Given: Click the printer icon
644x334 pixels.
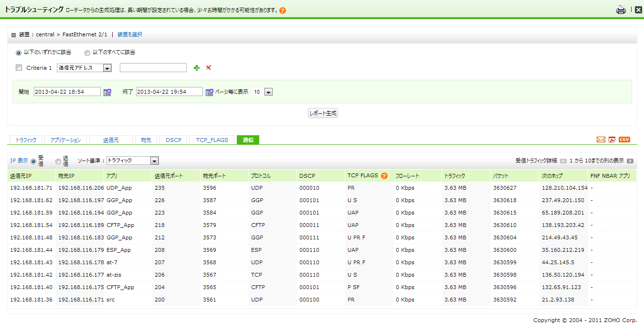Looking at the screenshot, I should click(x=621, y=10).
